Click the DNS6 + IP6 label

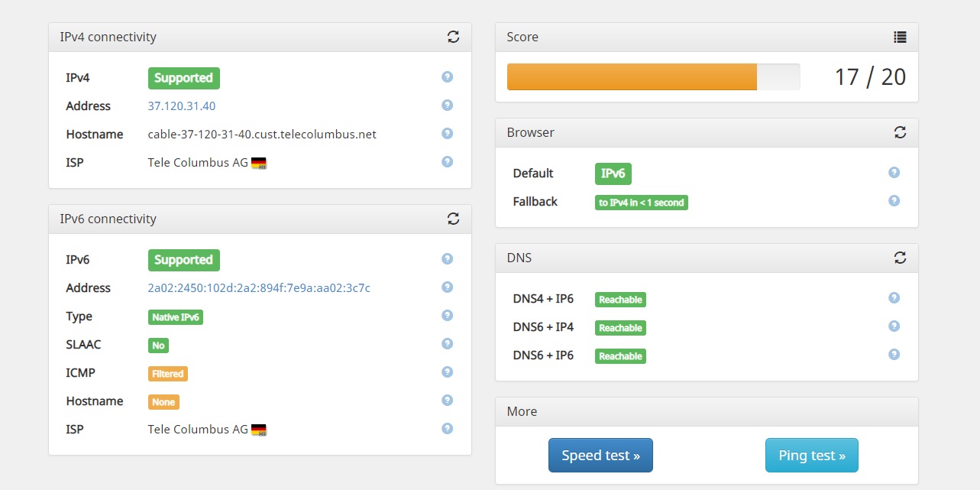tap(543, 355)
